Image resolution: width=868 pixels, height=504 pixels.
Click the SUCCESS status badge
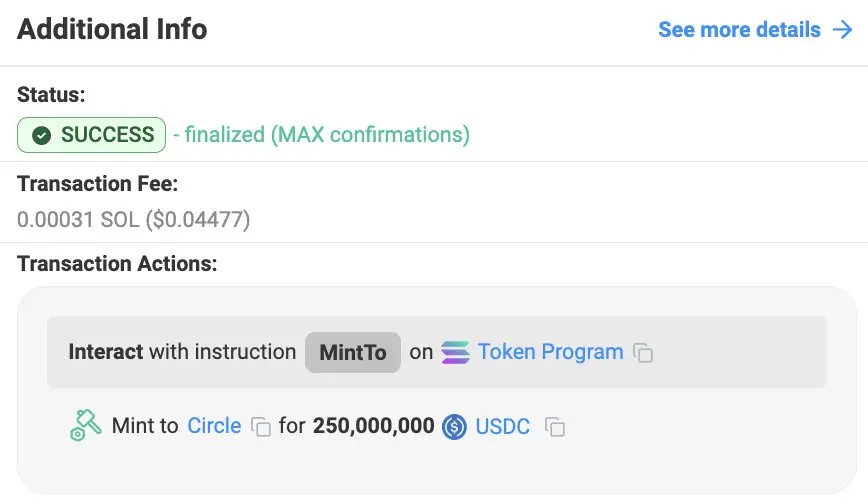pyautogui.click(x=91, y=135)
